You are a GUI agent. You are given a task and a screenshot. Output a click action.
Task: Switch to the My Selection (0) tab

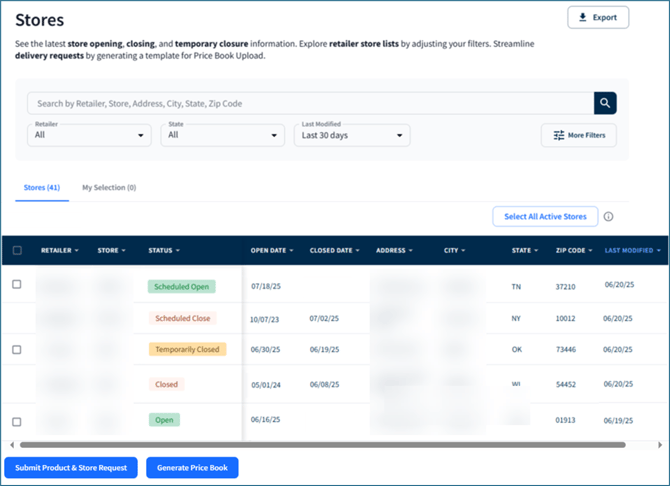(x=109, y=187)
